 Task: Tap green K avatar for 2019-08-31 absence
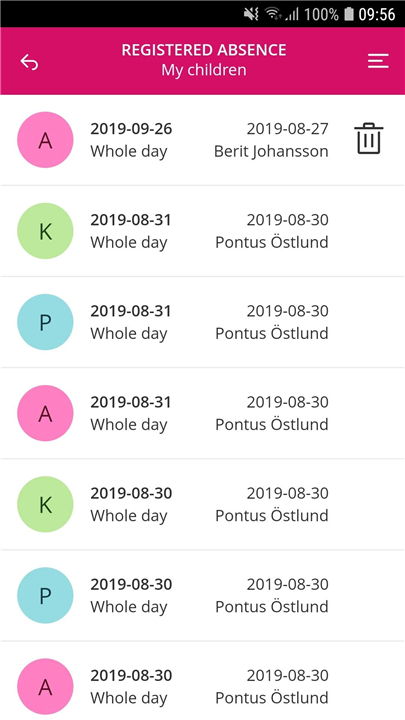(45, 231)
